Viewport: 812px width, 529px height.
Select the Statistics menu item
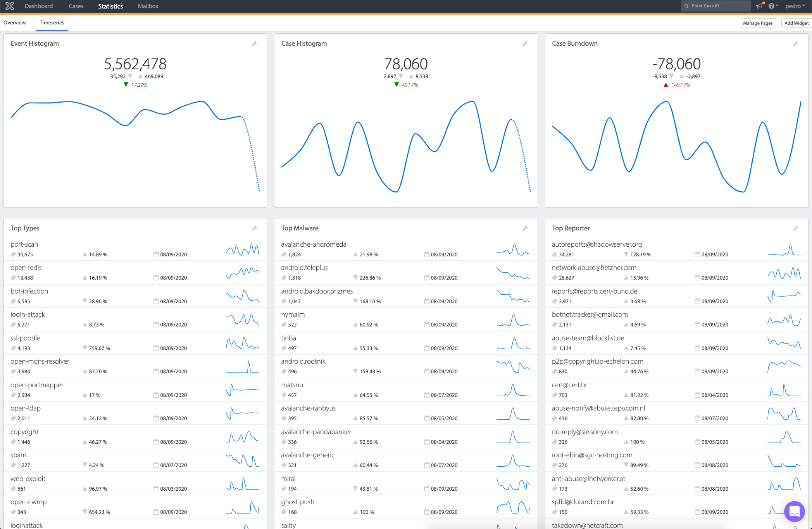click(110, 6)
